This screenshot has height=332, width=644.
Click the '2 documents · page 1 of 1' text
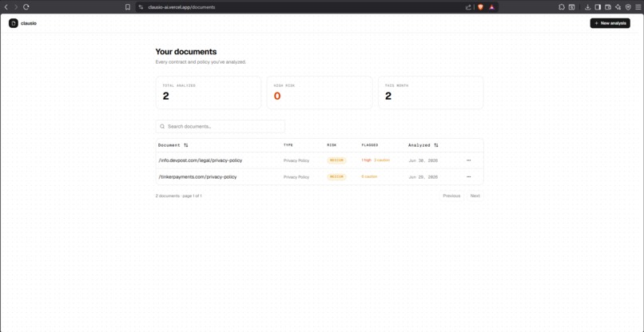click(179, 196)
